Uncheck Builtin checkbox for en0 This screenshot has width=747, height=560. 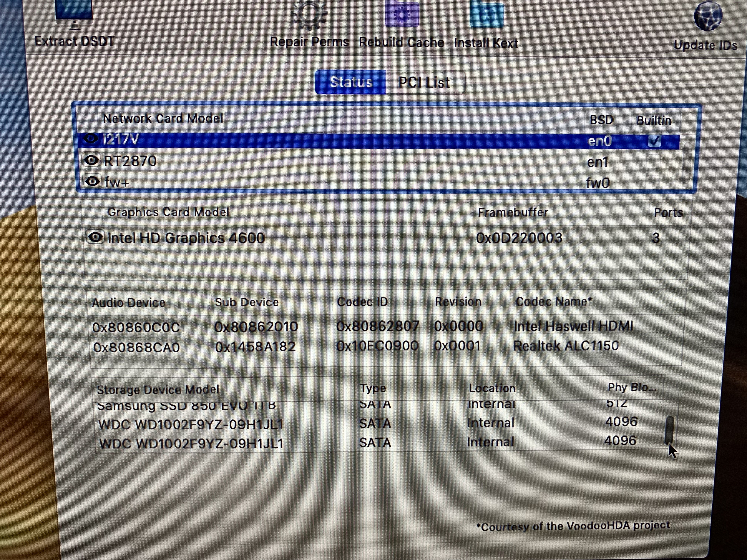tap(654, 141)
